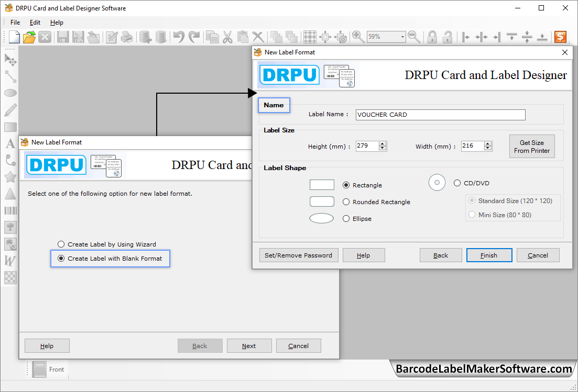Pick the CD/DVD label shape
The image size is (578, 392).
coord(457,183)
